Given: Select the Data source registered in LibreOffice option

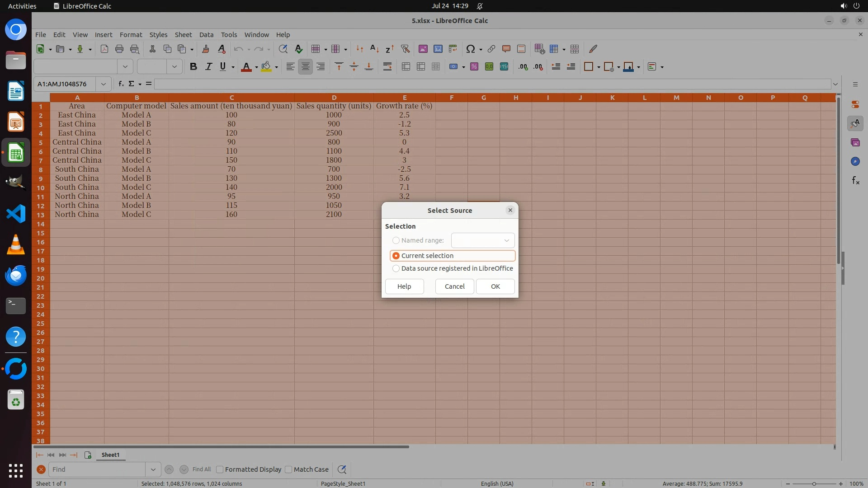Looking at the screenshot, I should (x=396, y=268).
